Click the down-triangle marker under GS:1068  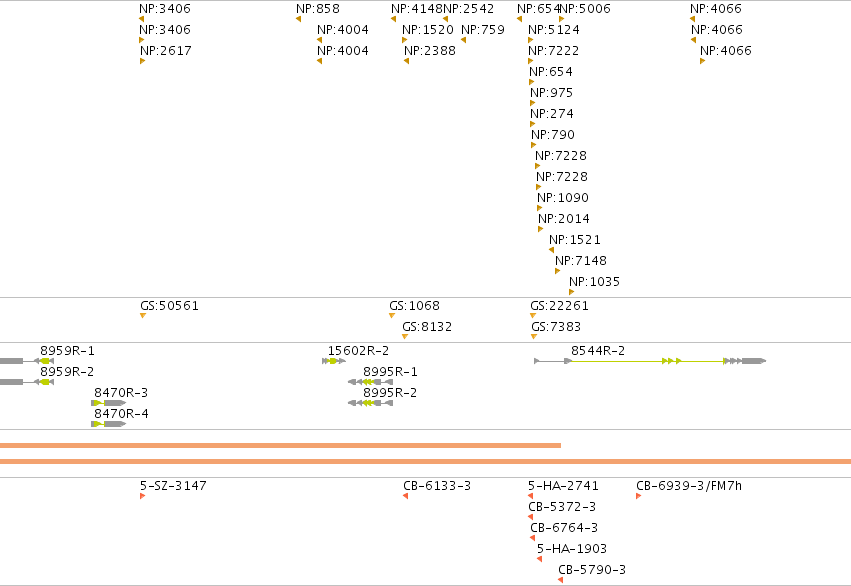click(392, 316)
